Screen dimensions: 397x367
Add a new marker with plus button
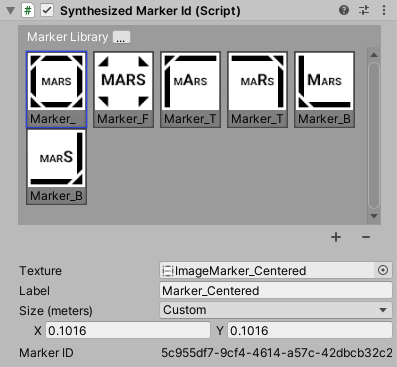tap(336, 237)
